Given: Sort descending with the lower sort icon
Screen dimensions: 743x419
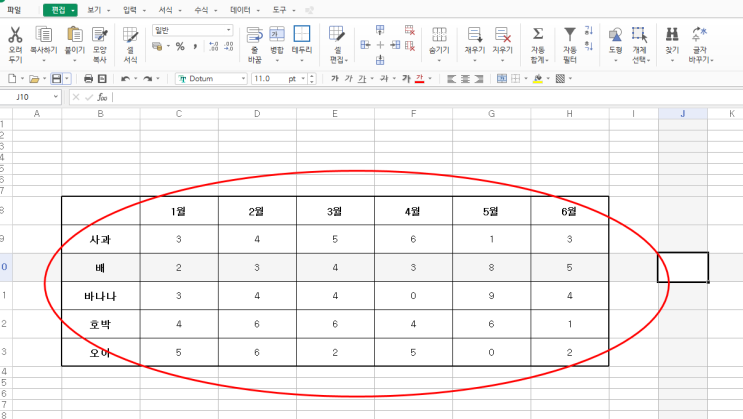Looking at the screenshot, I should point(589,46).
